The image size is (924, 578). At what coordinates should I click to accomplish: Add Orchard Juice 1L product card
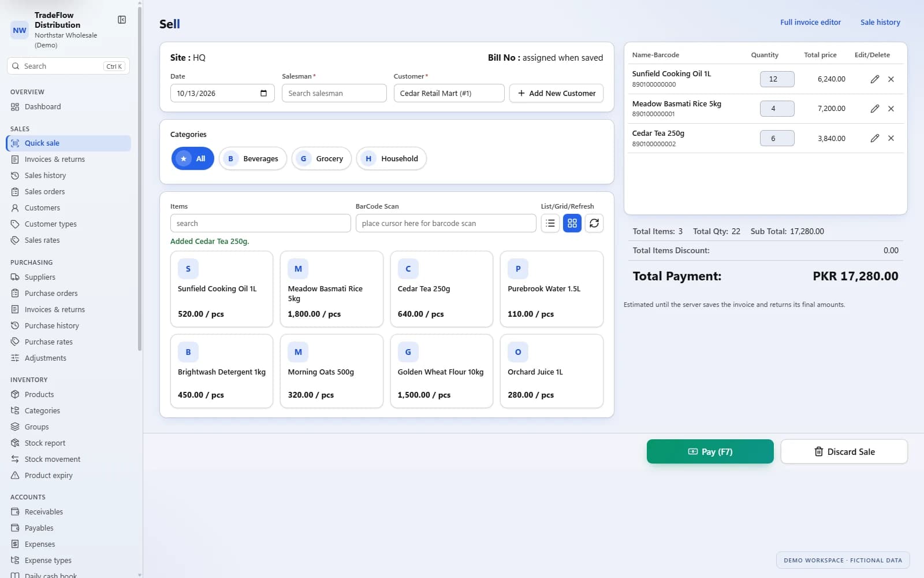pos(552,371)
